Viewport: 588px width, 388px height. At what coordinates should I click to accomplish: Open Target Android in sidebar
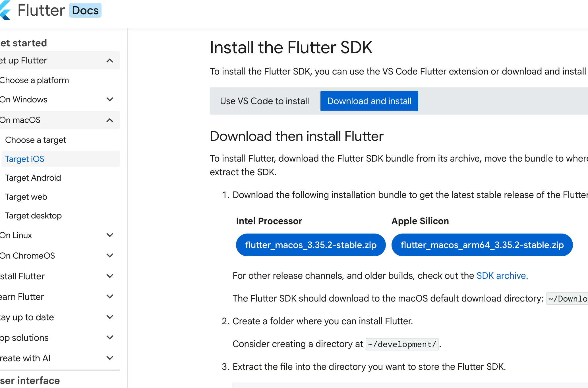click(x=33, y=178)
